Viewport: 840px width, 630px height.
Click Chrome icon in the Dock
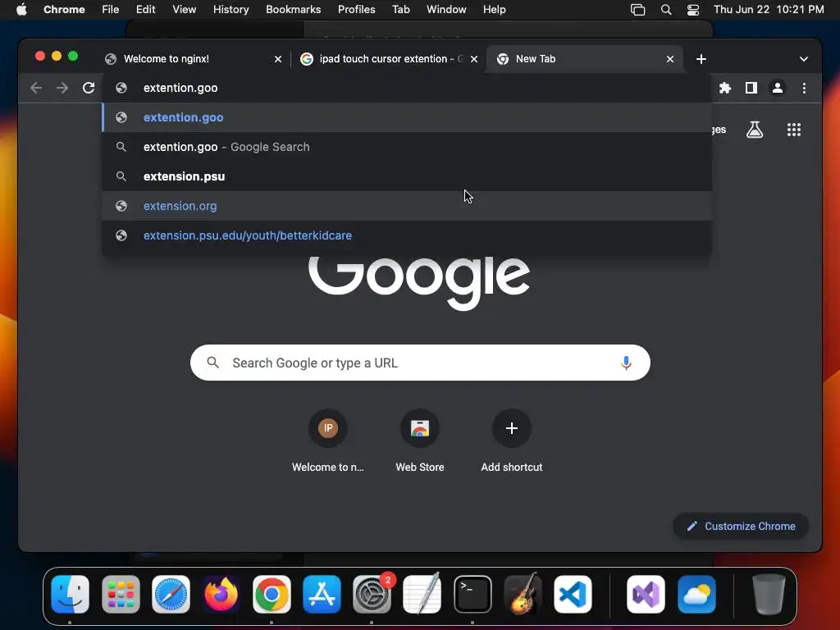pyautogui.click(x=272, y=594)
